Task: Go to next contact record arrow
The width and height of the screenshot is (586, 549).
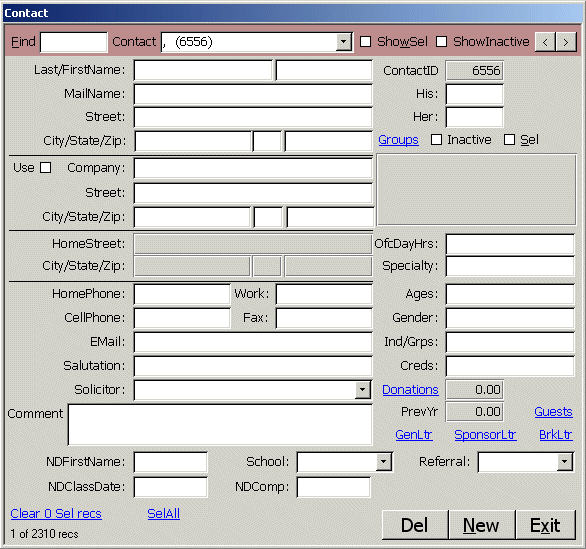Action: pos(566,42)
